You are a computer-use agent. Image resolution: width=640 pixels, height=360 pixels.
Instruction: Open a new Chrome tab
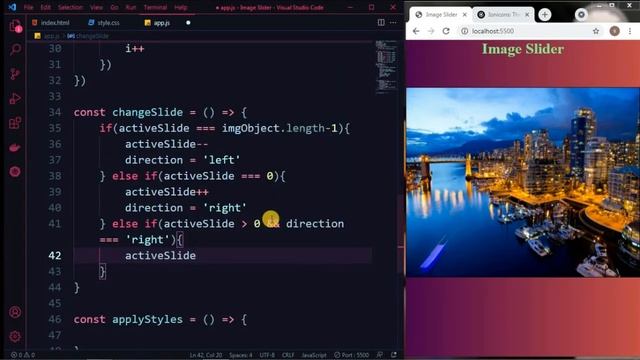(x=544, y=15)
